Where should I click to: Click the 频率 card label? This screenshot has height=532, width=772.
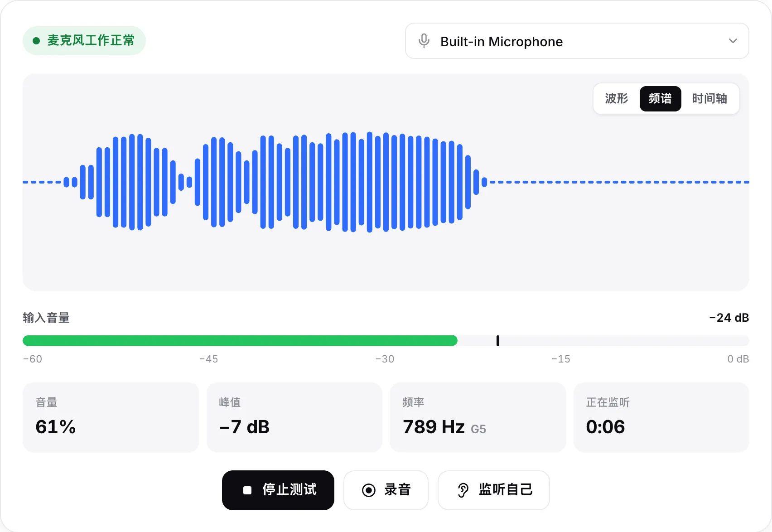coord(414,402)
